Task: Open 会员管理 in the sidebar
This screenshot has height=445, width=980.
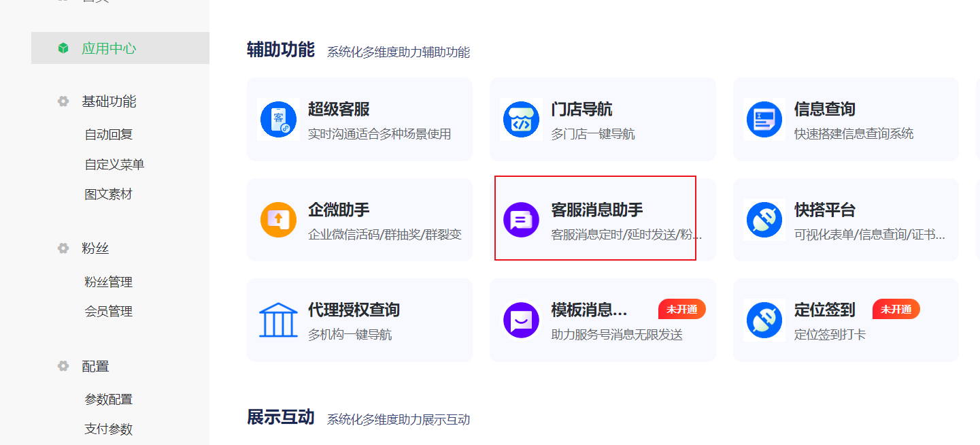Action: 108,312
